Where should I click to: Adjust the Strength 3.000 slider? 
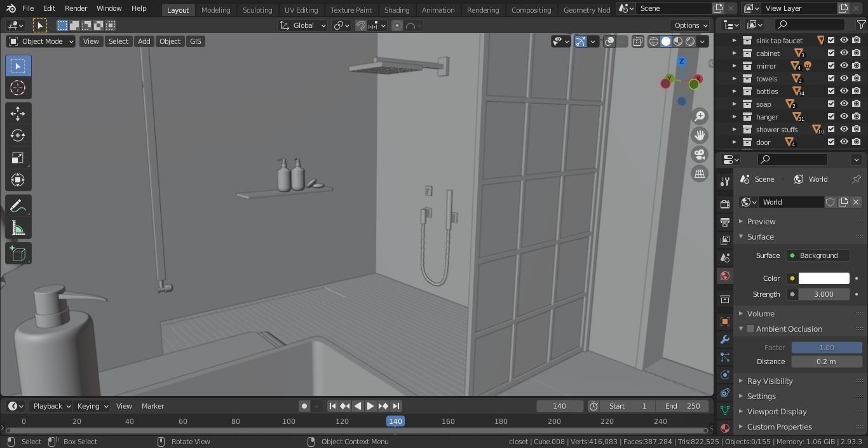(x=824, y=294)
